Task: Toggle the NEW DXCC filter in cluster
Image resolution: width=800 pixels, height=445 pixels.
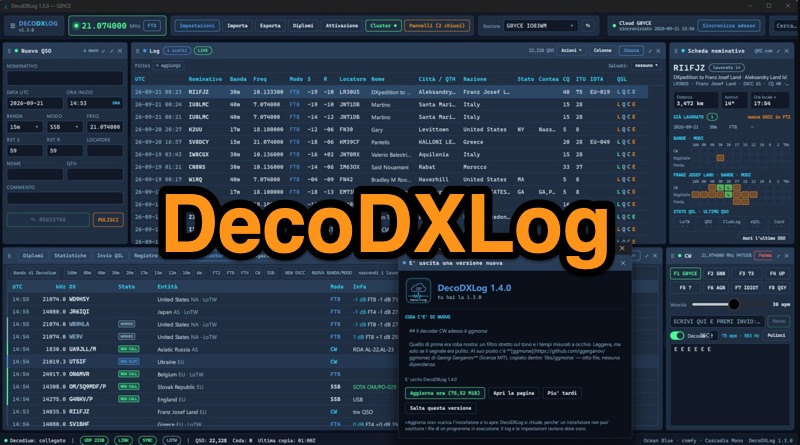Action: 295,273
